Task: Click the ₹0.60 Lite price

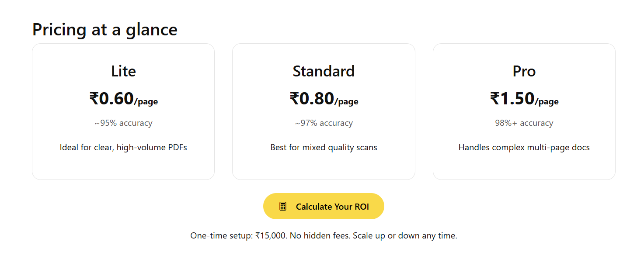Action: tap(111, 99)
